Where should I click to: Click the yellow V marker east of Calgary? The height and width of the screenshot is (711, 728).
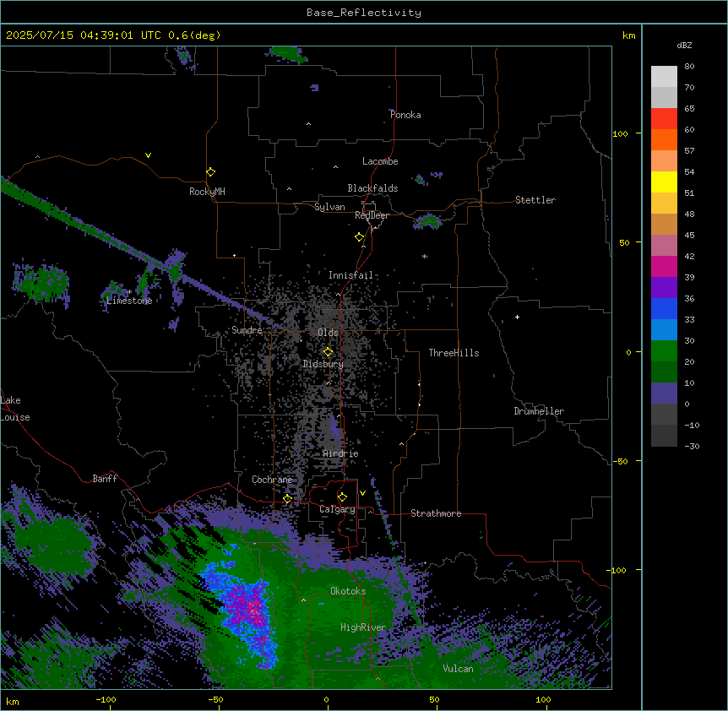pyautogui.click(x=362, y=493)
